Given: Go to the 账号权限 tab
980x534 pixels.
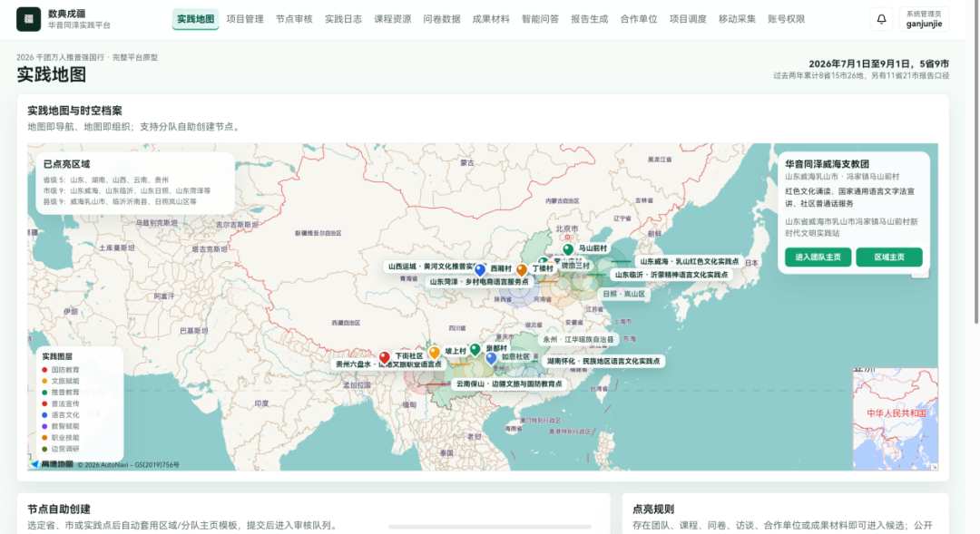Looking at the screenshot, I should pos(786,19).
